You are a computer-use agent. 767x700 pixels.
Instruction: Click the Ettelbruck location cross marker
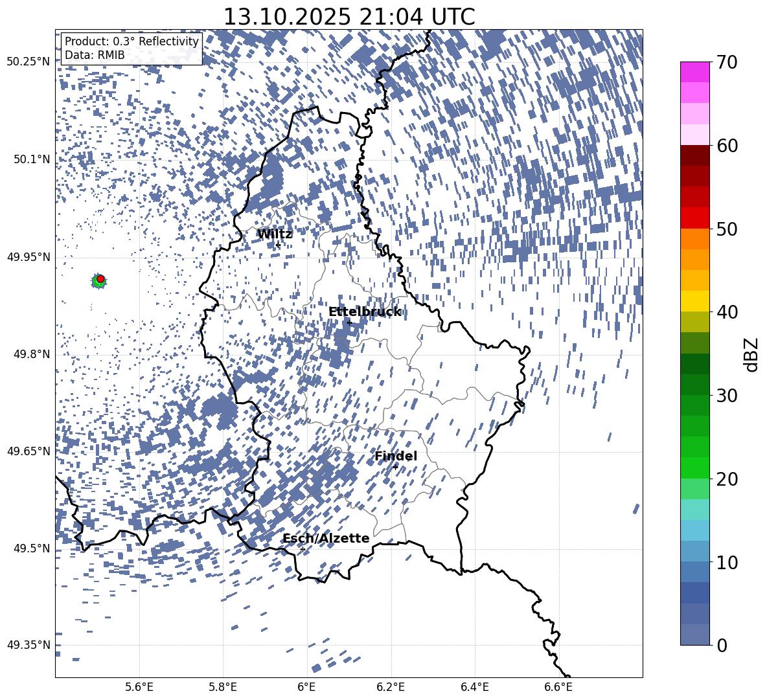pyautogui.click(x=349, y=322)
